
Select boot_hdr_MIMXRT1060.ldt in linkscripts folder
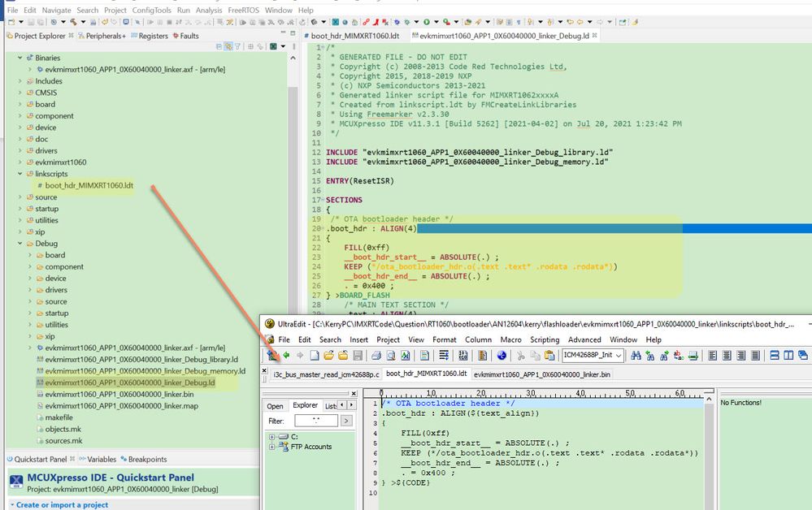coord(89,186)
